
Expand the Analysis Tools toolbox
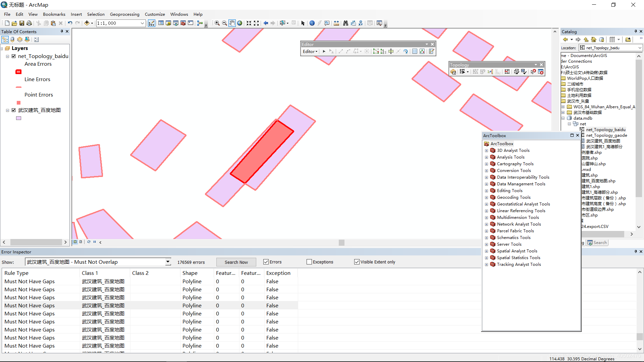[487, 157]
